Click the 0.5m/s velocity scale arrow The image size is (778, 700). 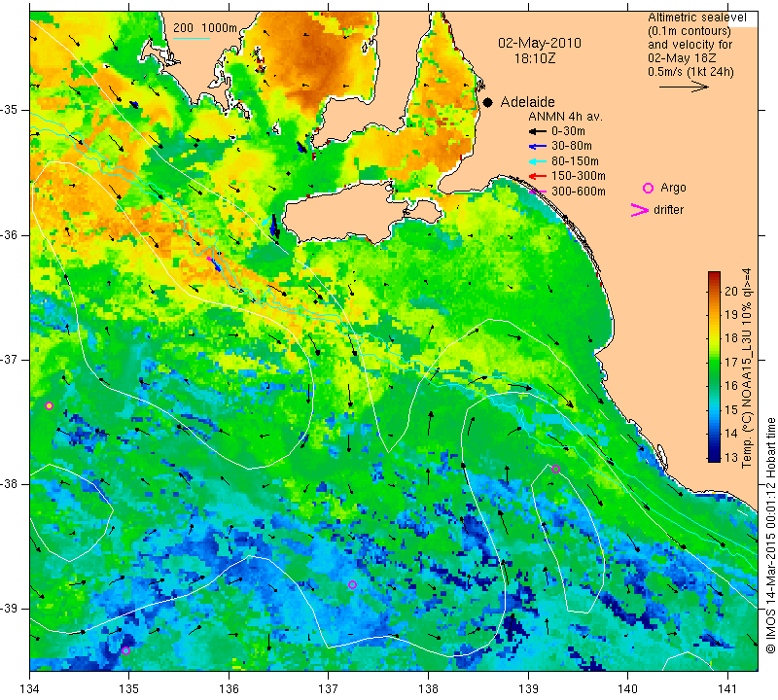pyautogui.click(x=684, y=87)
